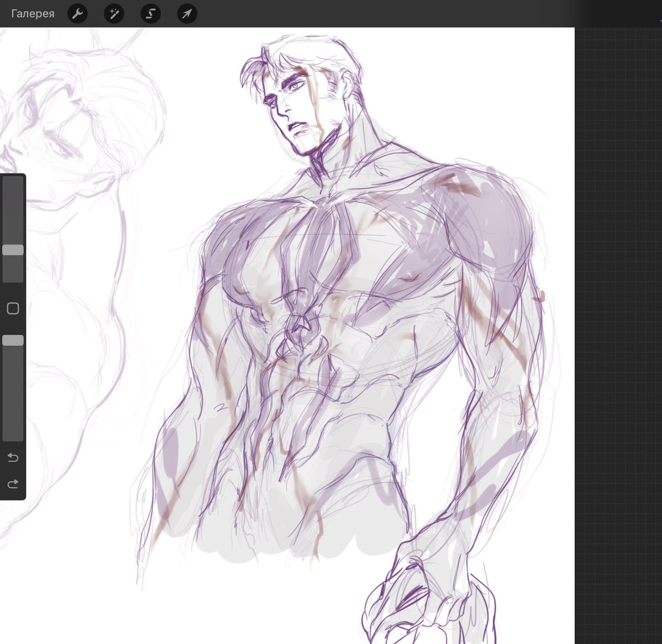Open the selection ribbon using the S icon

point(150,14)
